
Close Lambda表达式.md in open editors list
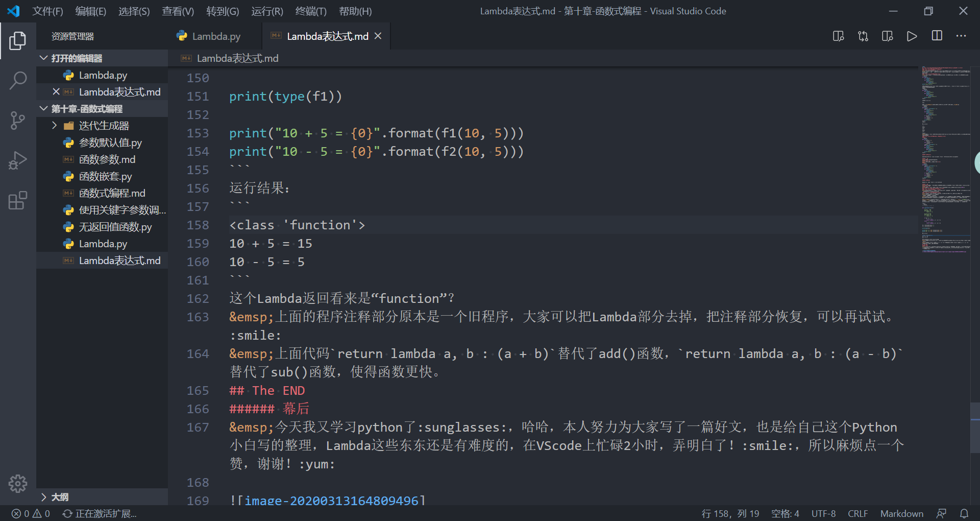(56, 92)
